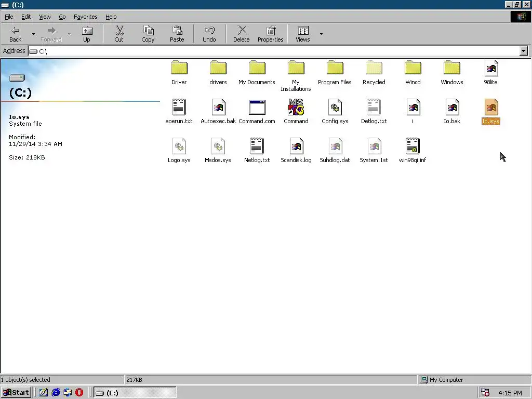Open the View menu
This screenshot has height=399, width=532.
45,17
